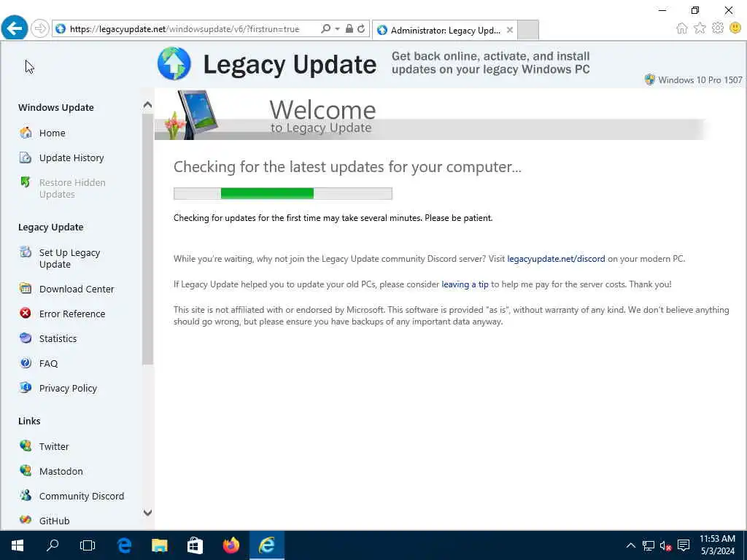Open the Windows Start menu

pyautogui.click(x=18, y=545)
